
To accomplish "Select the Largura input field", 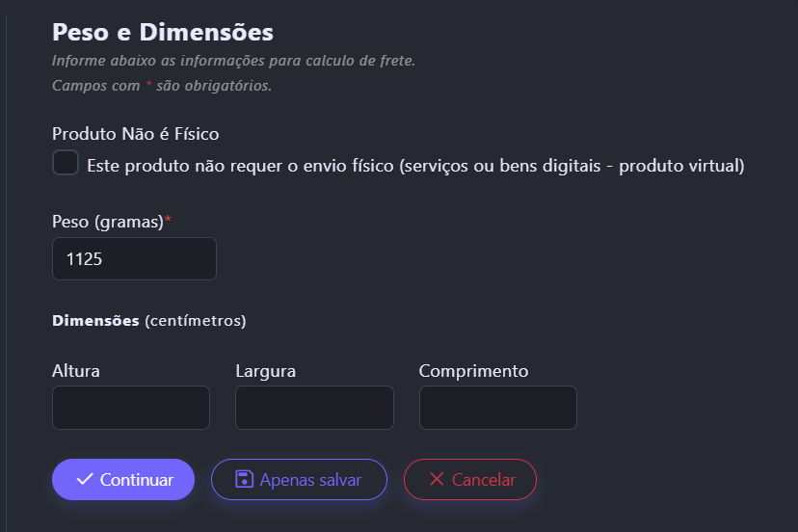I will (314, 408).
